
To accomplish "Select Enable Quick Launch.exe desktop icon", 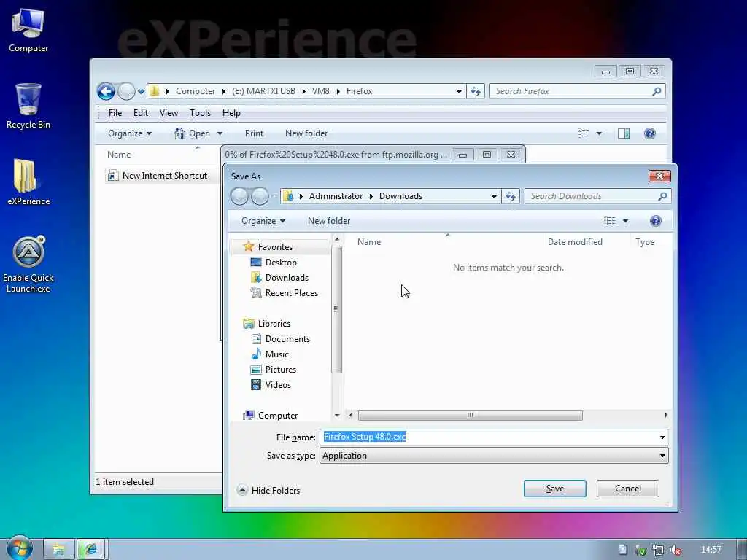I will coord(28,265).
